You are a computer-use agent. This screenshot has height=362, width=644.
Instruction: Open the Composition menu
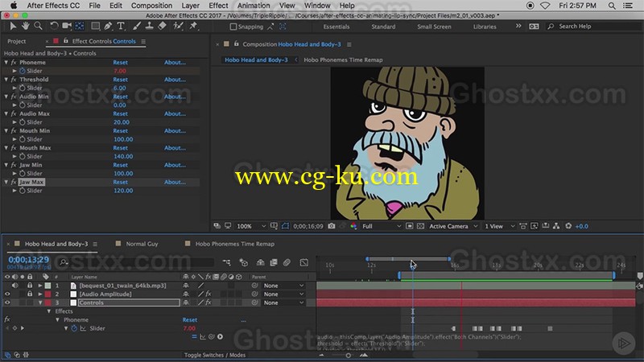coord(151,6)
